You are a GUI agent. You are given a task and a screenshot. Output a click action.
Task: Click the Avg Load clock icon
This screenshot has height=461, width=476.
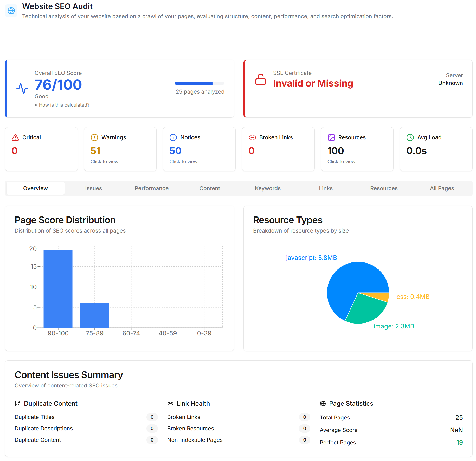410,137
